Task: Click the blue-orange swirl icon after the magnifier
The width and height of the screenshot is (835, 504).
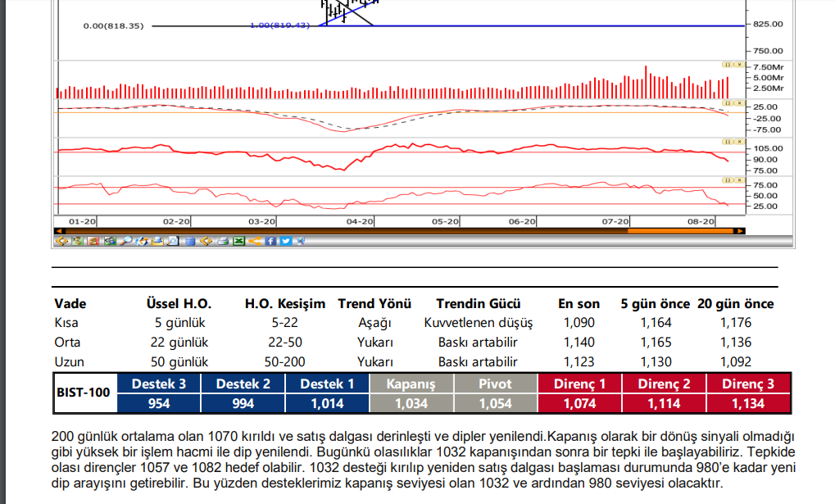Action: point(142,241)
